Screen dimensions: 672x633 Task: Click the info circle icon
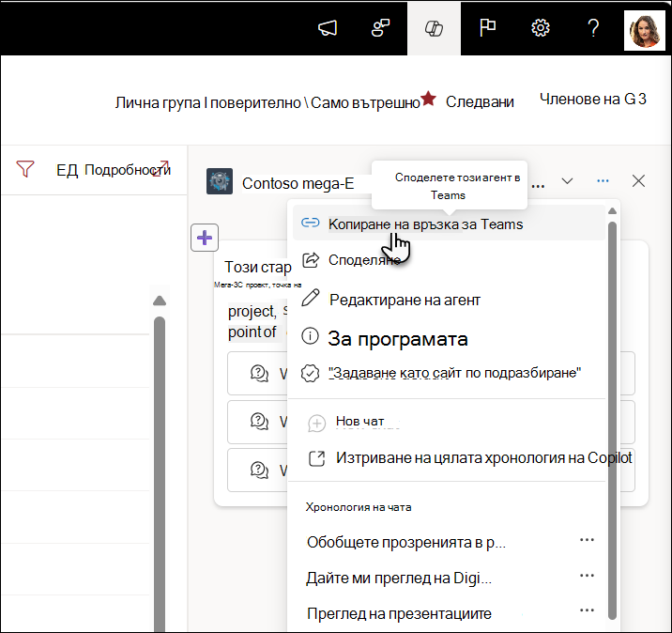[x=310, y=335]
